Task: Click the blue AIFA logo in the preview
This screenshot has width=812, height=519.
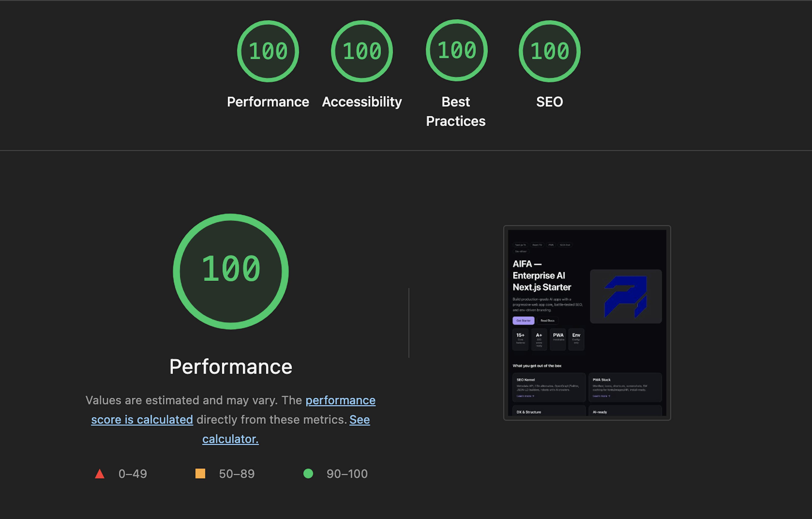Action: 626,296
